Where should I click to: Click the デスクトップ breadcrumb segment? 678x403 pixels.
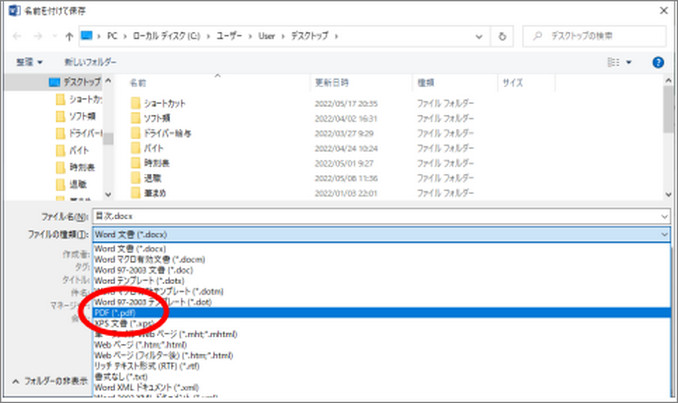[309, 36]
